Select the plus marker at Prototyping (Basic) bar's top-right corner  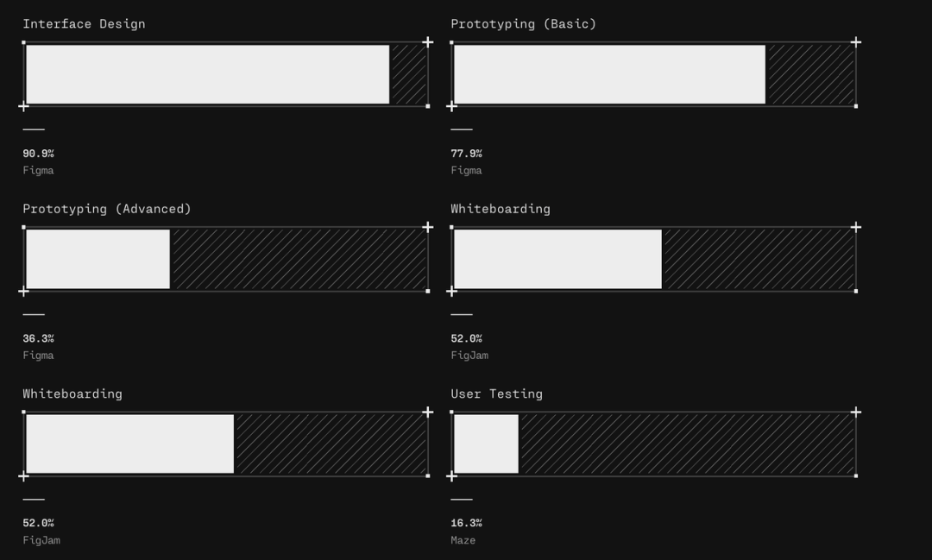856,42
